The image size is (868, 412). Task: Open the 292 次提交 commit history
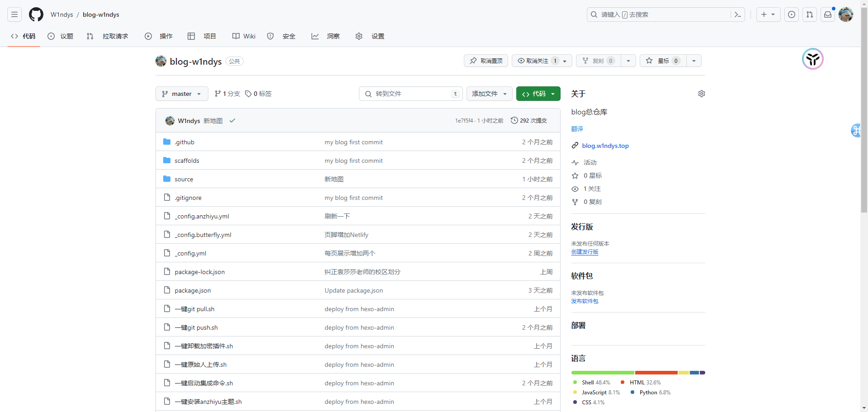[529, 121]
